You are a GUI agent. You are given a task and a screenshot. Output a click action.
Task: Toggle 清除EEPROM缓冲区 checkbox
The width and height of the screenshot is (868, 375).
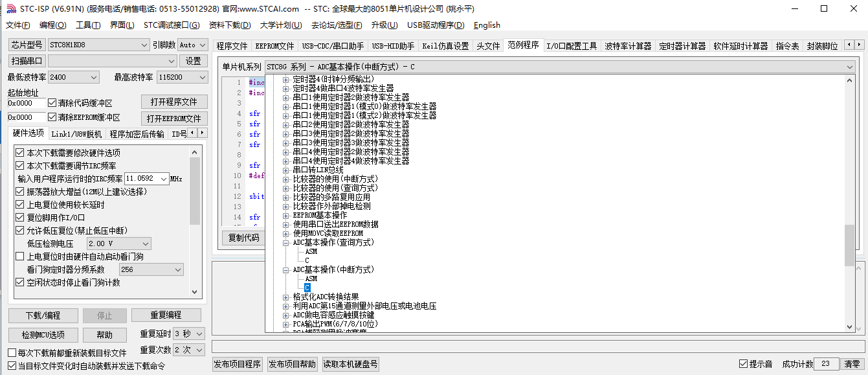pos(52,117)
